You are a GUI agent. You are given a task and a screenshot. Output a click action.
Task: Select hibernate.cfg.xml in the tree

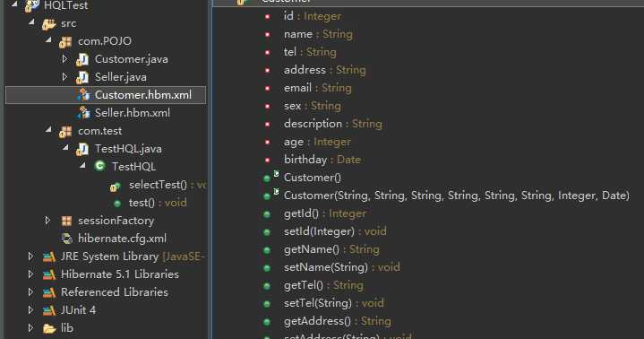tap(122, 239)
